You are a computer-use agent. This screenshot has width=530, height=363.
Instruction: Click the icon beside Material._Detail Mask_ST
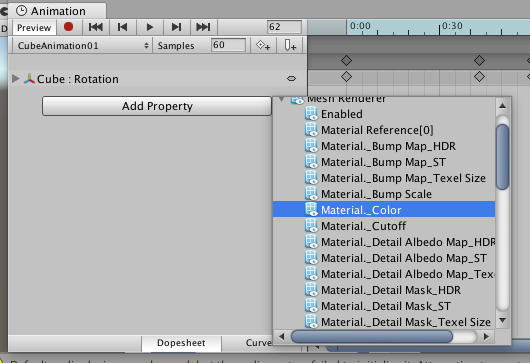coord(311,306)
